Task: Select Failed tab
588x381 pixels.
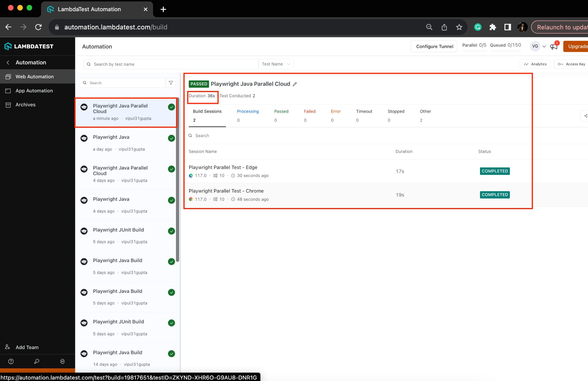Action: [310, 116]
